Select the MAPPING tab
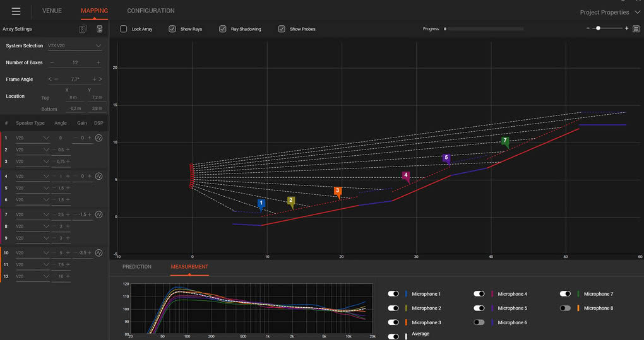This screenshot has width=644, height=340. tap(95, 11)
